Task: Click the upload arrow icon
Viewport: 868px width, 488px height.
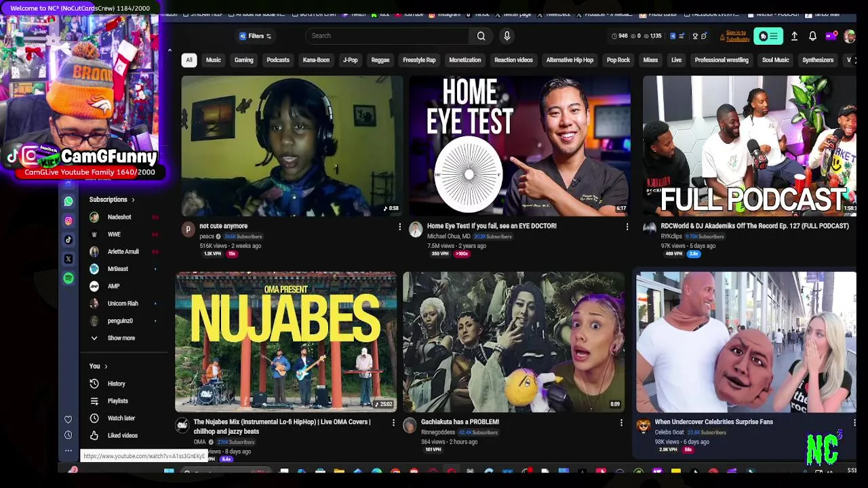Action: (794, 36)
